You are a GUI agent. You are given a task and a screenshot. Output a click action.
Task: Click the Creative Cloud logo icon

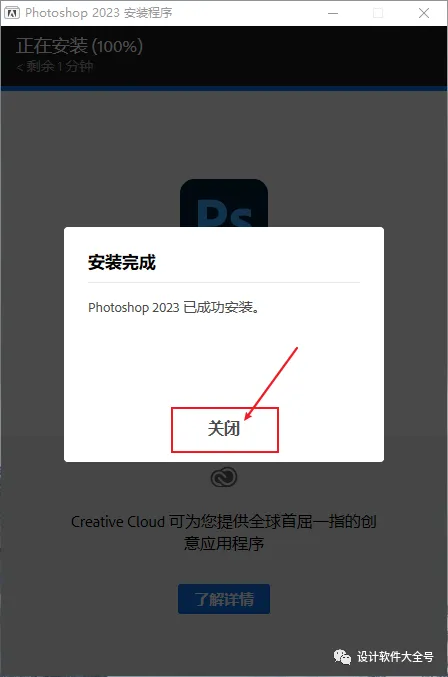tap(224, 477)
